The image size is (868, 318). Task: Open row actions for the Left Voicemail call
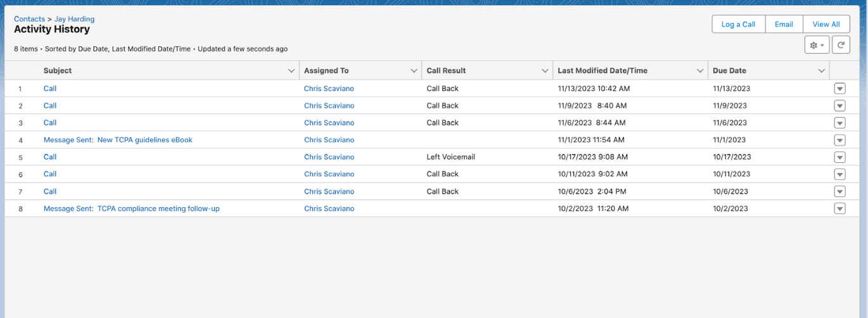pyautogui.click(x=839, y=157)
